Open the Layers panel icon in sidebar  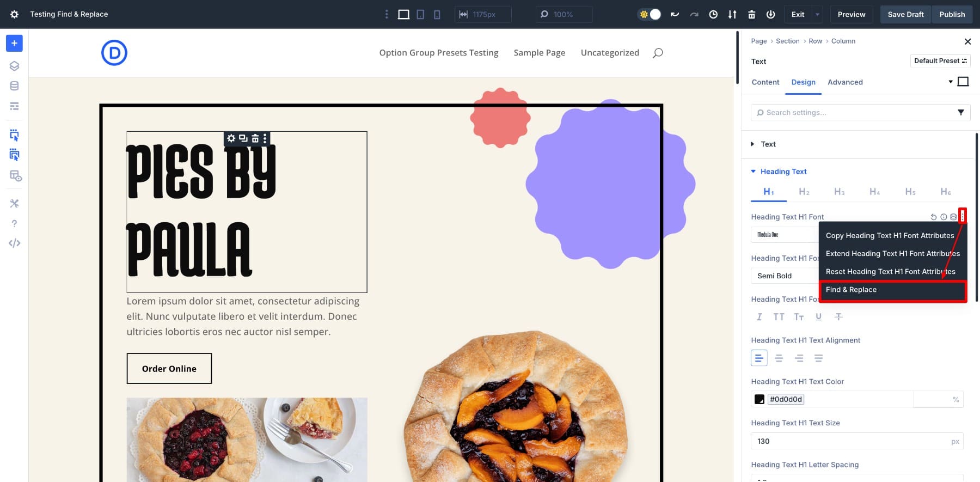(14, 66)
